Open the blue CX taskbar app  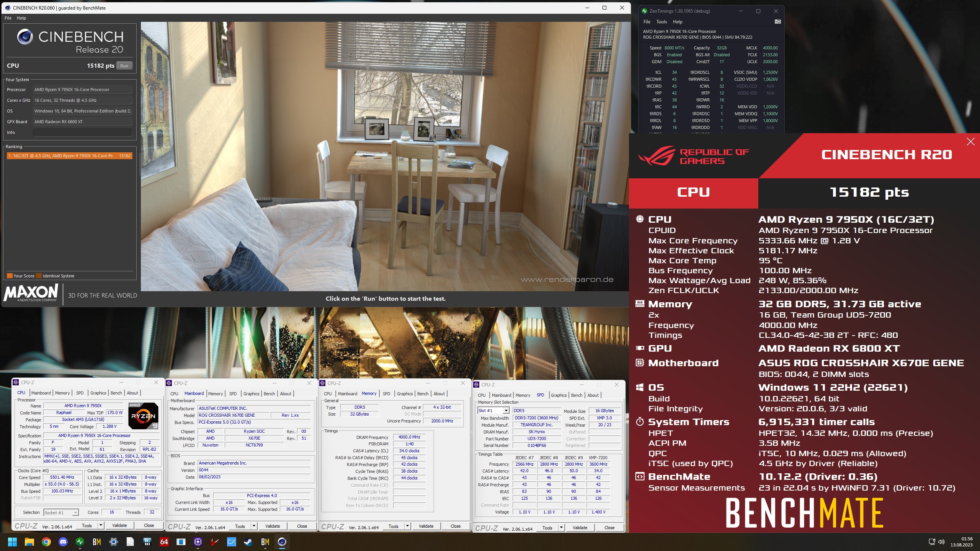coord(232,542)
